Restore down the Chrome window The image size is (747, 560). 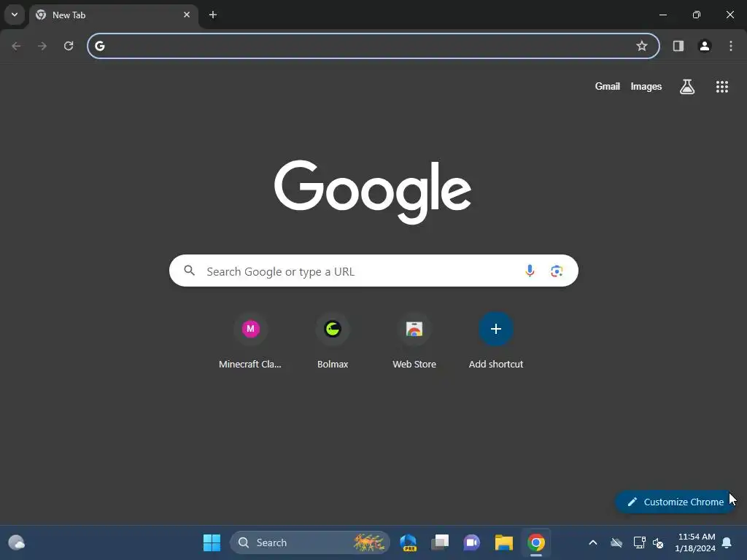[697, 15]
